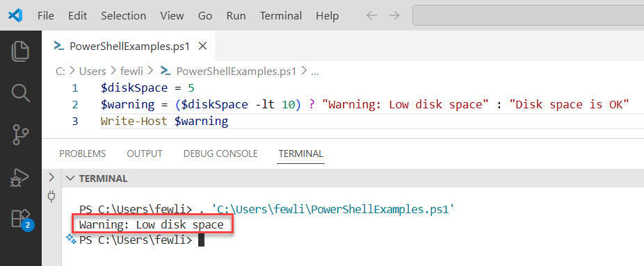Open the Run and Debug view
Viewport: 644px width, 266px height.
point(20,177)
